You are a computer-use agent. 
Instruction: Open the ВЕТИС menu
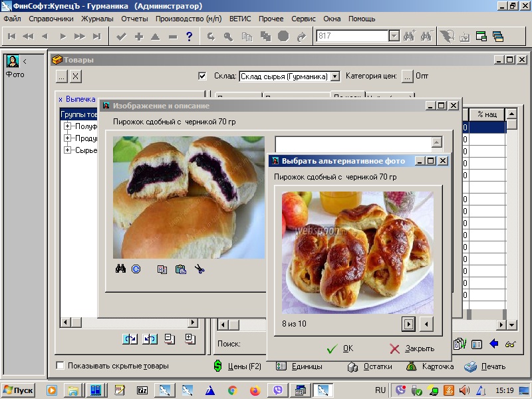(241, 19)
